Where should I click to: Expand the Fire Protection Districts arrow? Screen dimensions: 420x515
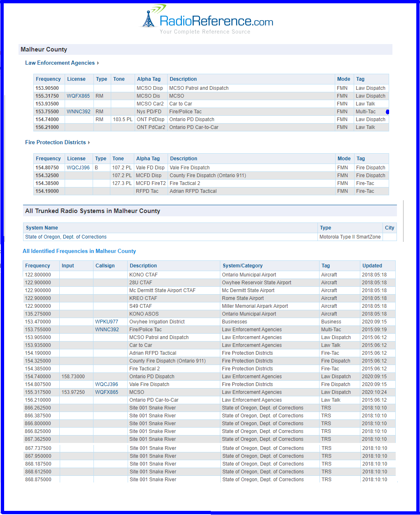tap(89, 143)
